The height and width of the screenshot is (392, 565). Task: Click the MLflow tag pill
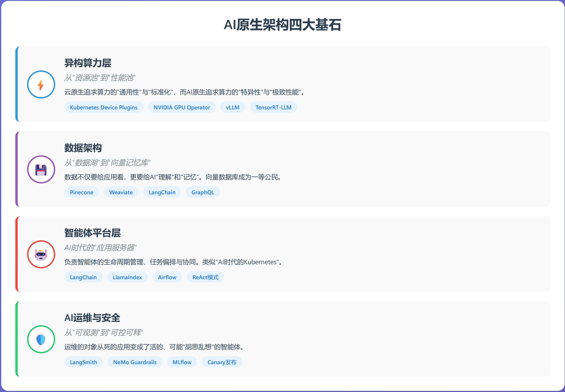(182, 362)
